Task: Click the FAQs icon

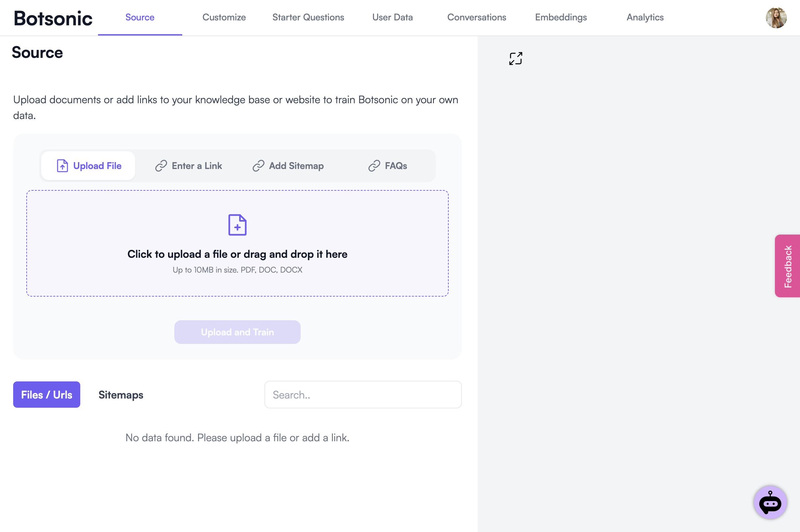Action: tap(375, 165)
